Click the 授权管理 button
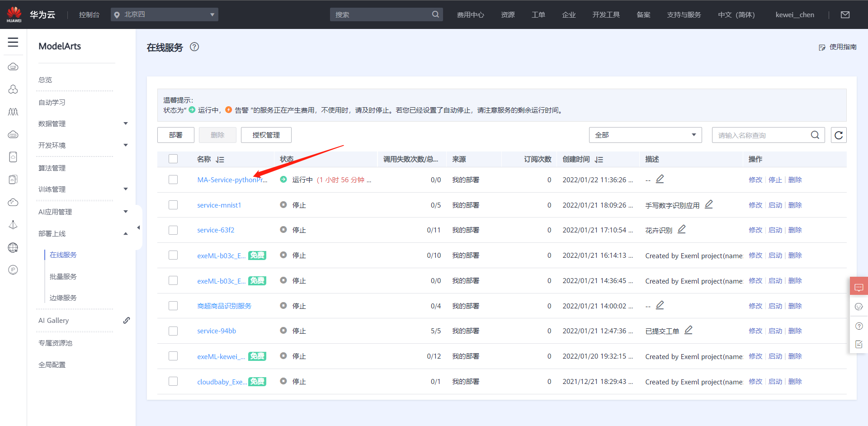Image resolution: width=868 pixels, height=426 pixels. 266,135
